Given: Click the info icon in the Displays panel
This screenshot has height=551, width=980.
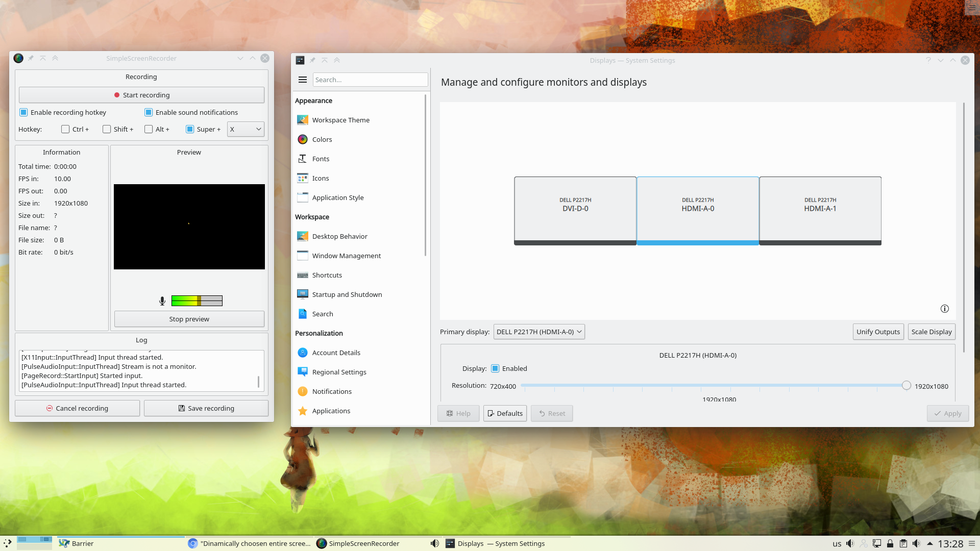Looking at the screenshot, I should point(944,309).
